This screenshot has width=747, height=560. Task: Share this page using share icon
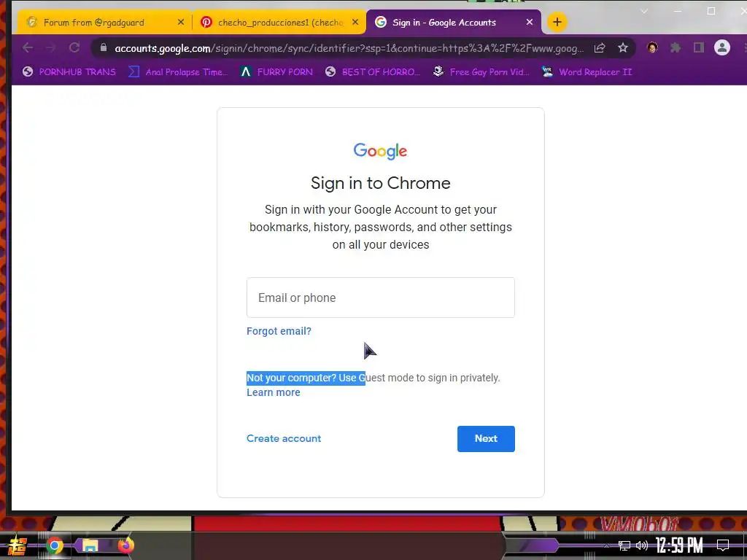pyautogui.click(x=600, y=47)
